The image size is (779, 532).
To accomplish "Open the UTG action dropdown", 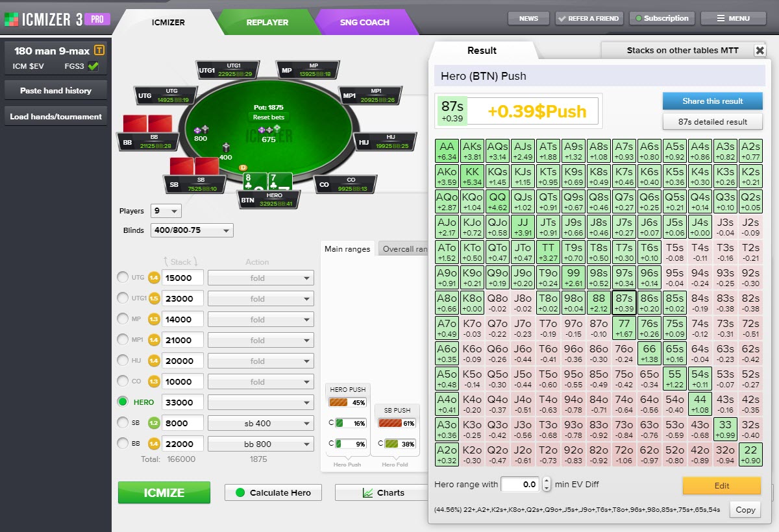I will tap(260, 278).
